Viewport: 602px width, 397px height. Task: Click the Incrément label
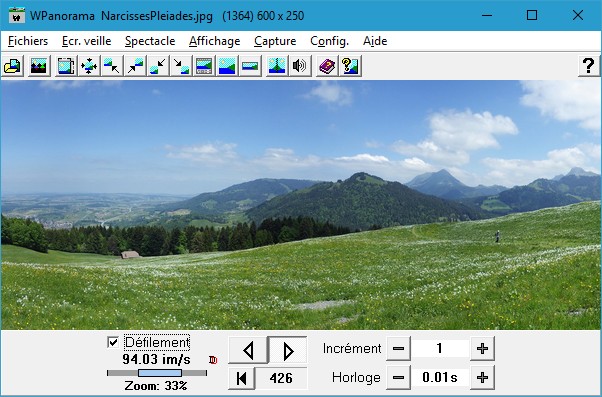pos(352,348)
